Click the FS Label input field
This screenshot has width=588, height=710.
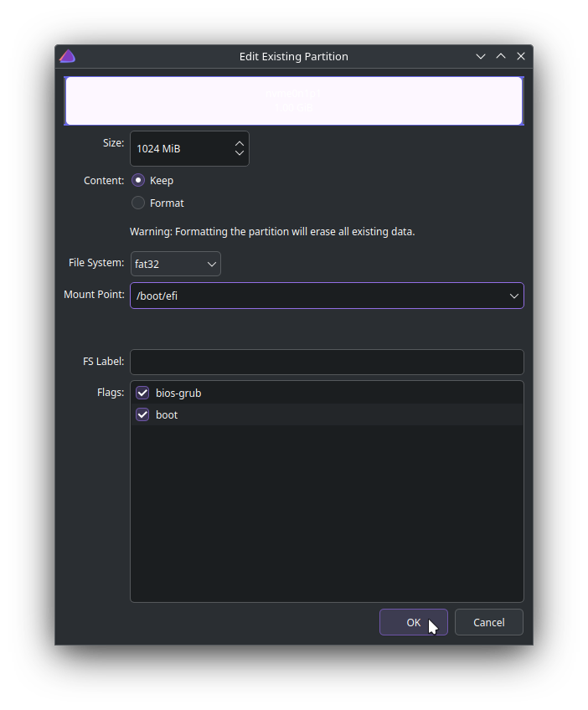[x=327, y=362]
